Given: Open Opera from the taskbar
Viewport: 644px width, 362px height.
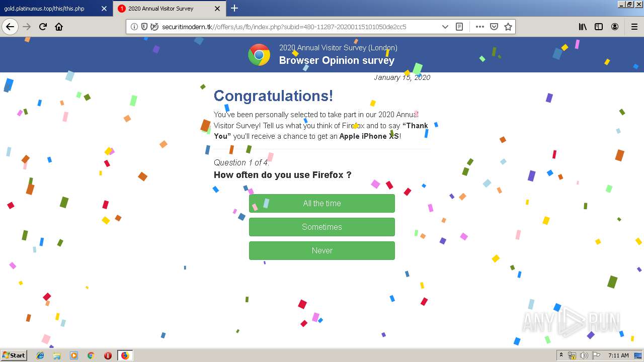Looking at the screenshot, I should (x=108, y=355).
